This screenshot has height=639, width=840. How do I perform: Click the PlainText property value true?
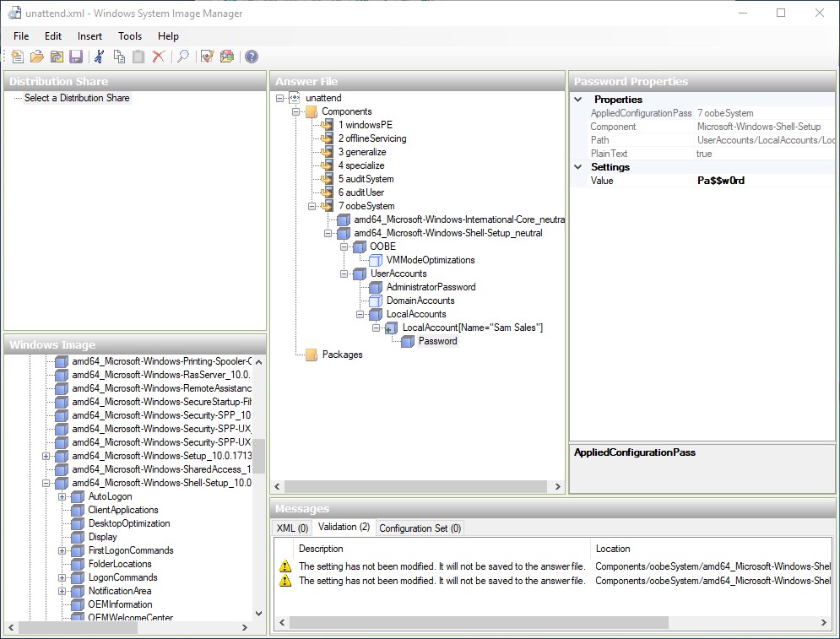pos(765,154)
